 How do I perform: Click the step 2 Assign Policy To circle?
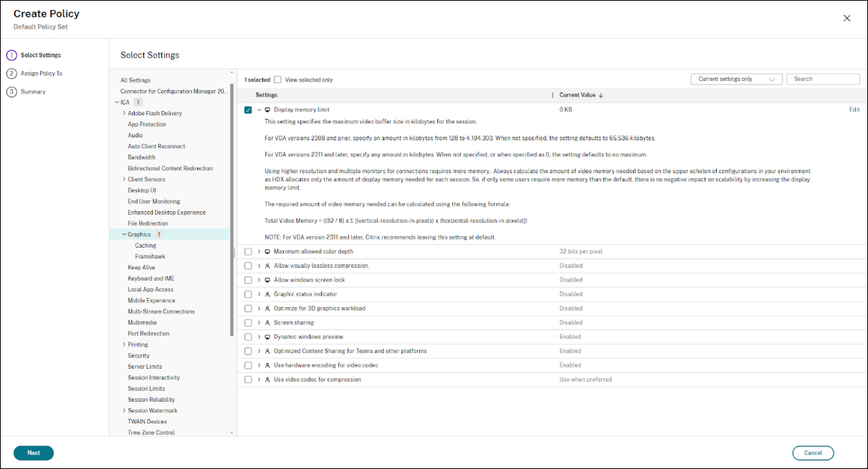(11, 74)
